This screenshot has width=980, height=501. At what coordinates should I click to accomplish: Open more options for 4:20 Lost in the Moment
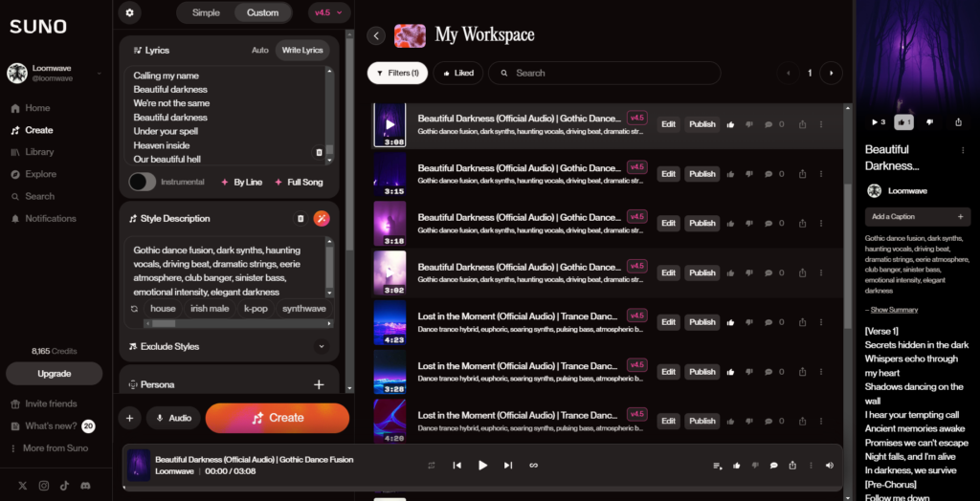coord(820,421)
